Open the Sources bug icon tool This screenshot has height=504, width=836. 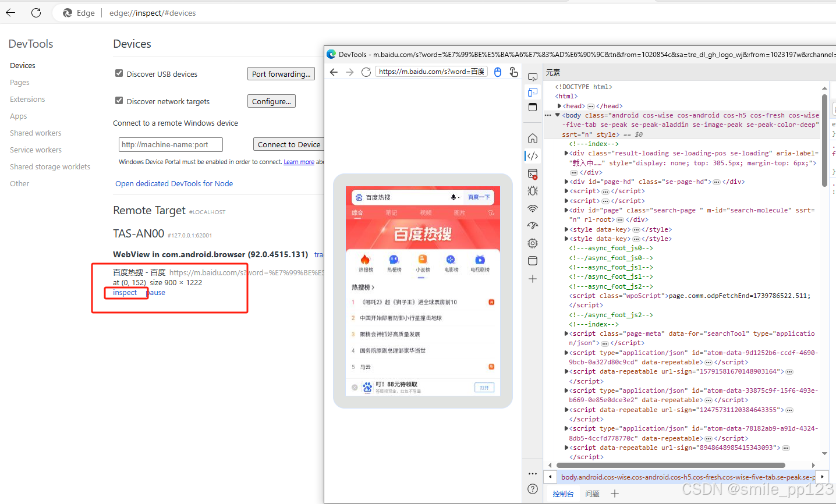coord(533,191)
